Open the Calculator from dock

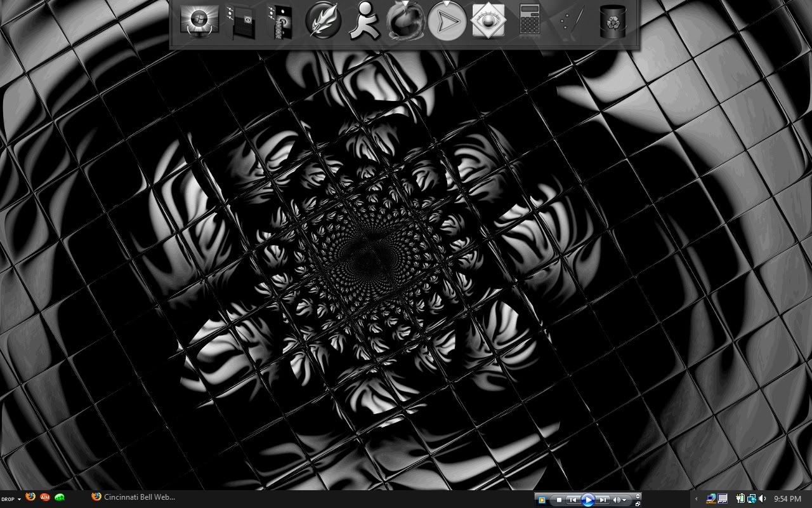(x=530, y=20)
